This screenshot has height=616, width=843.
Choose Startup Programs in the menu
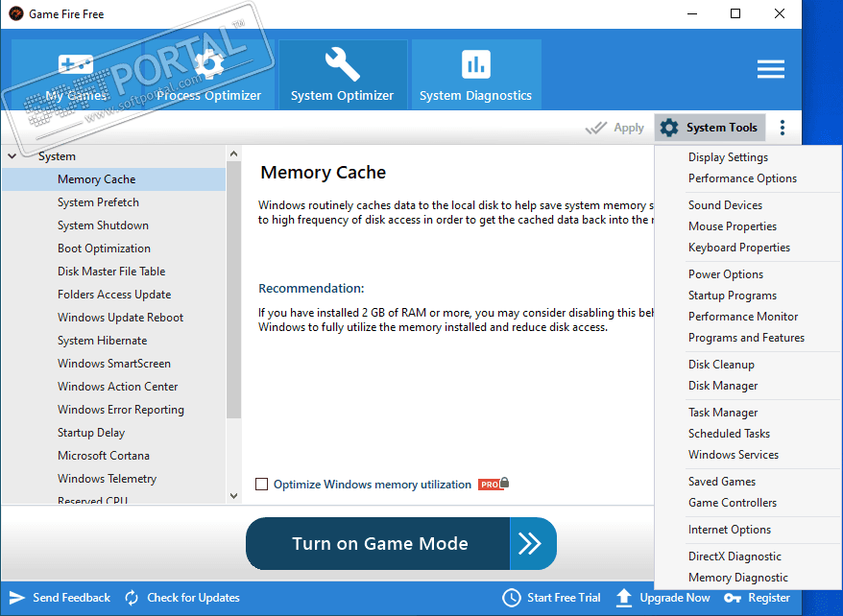[733, 296]
